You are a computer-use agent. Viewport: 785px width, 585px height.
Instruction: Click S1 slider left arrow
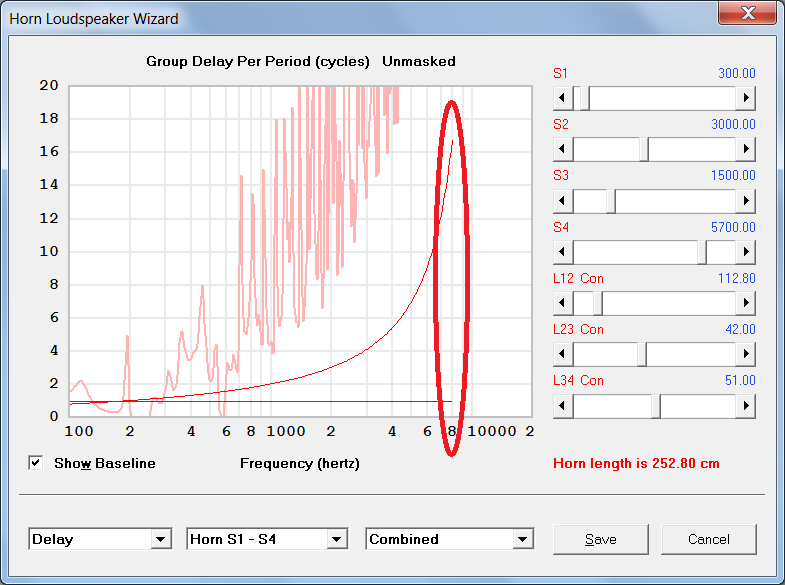[x=563, y=98]
